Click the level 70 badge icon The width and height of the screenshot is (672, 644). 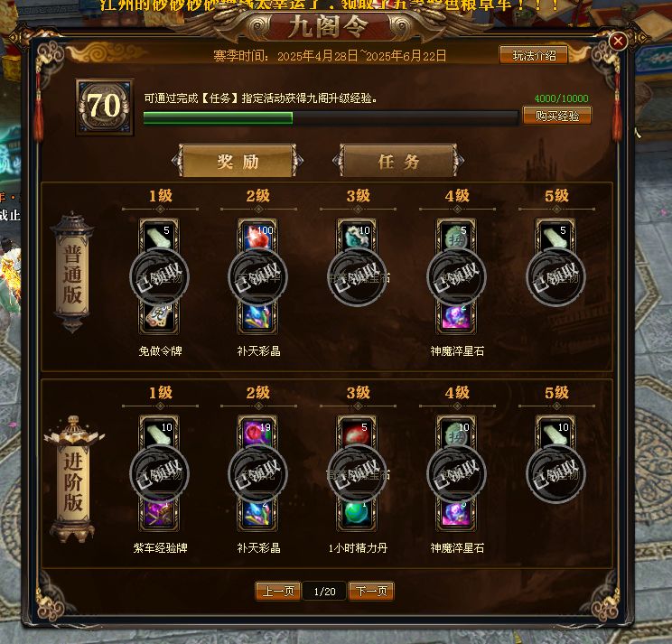105,107
